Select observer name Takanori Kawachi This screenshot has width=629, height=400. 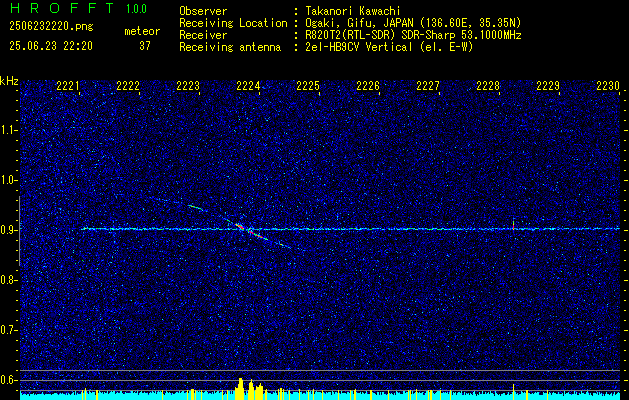pyautogui.click(x=353, y=11)
